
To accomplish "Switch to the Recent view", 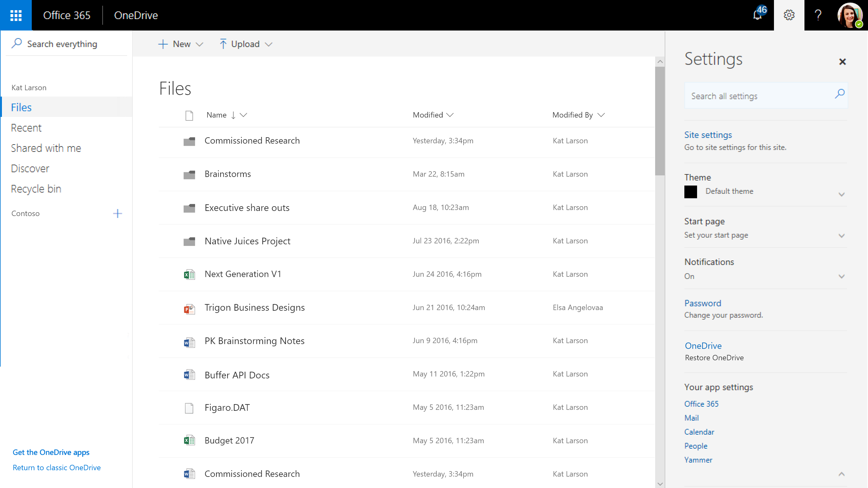I will [x=26, y=127].
